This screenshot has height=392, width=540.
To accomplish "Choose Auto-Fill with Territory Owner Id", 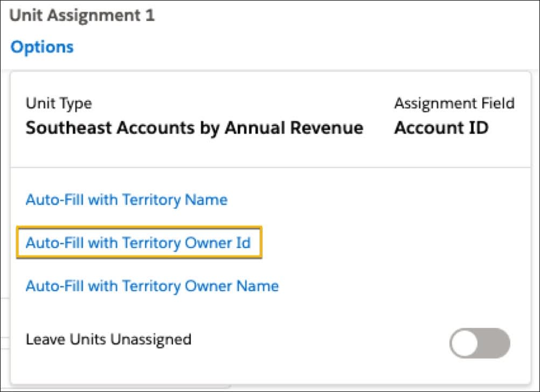I will point(138,243).
